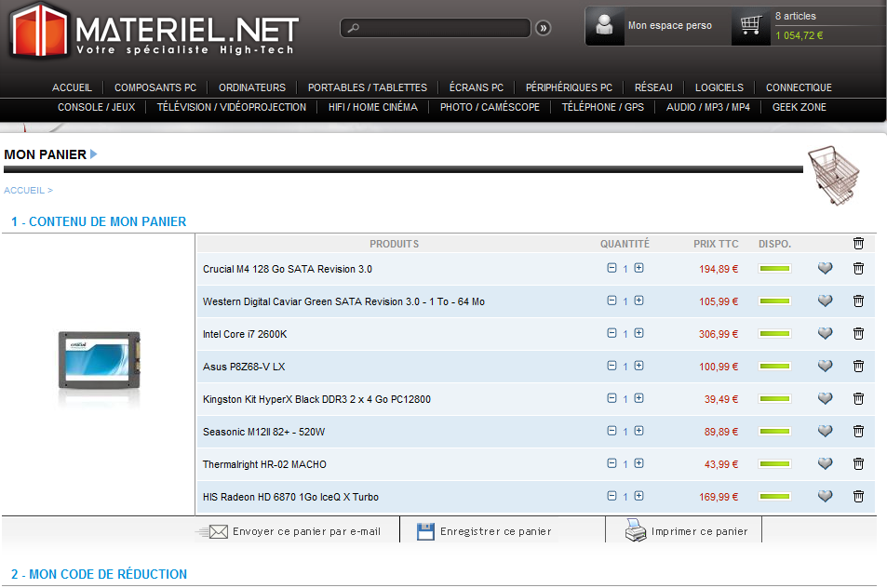Click the Crucial SSD product thumbnail
887x588 pixels.
click(x=98, y=359)
